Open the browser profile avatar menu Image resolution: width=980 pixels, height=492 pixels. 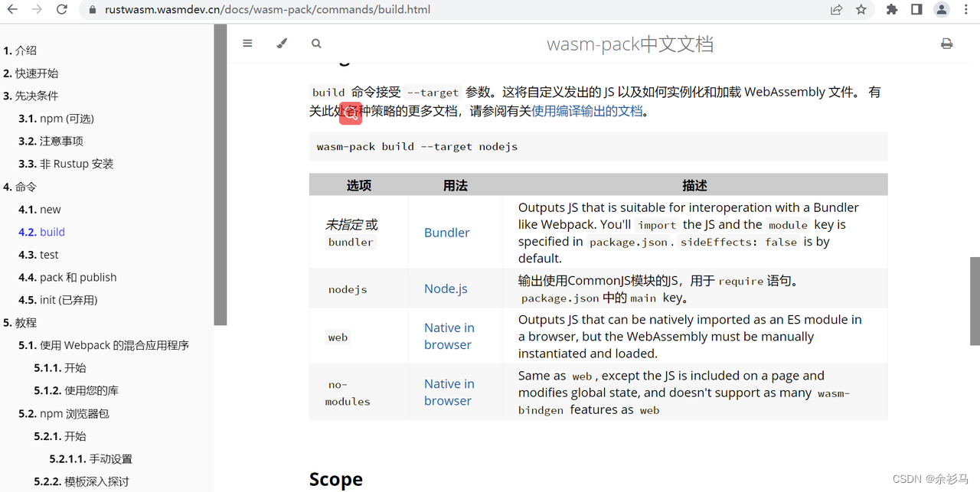tap(942, 10)
